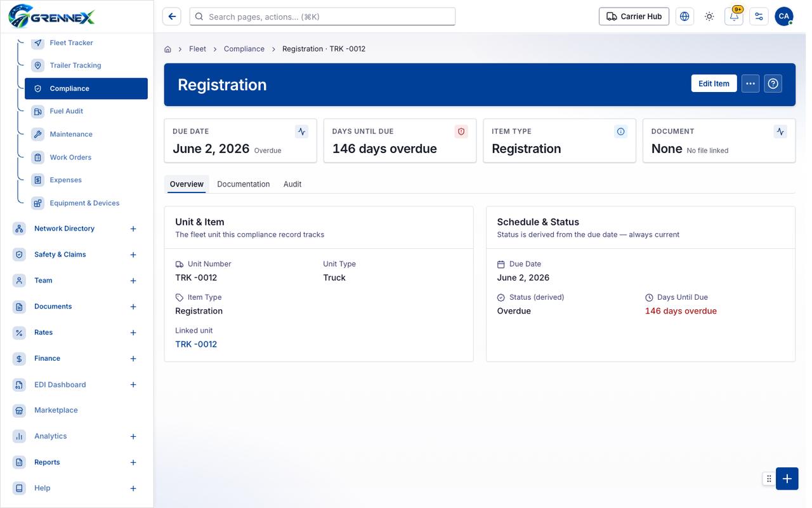Image resolution: width=812 pixels, height=508 pixels.
Task: Open the notifications bell
Action: [734, 17]
